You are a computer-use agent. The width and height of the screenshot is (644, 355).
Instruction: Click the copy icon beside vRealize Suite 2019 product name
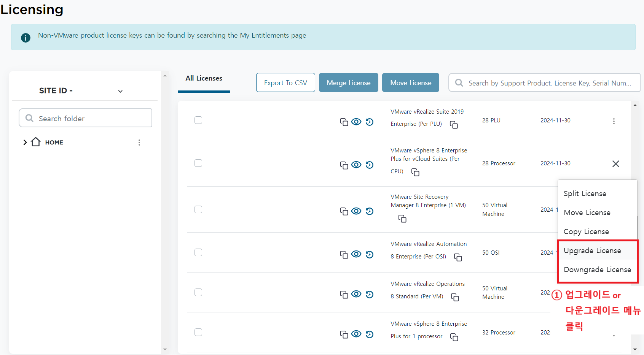pos(454,125)
